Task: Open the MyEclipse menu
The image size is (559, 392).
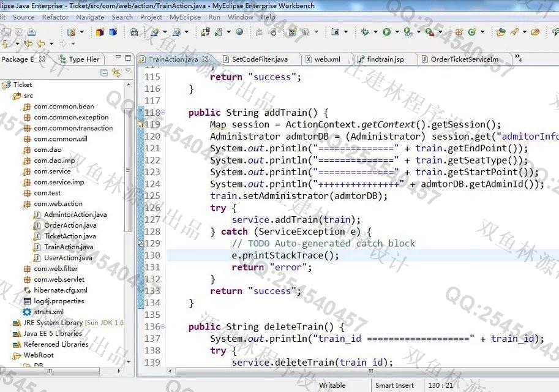Action: point(185,17)
